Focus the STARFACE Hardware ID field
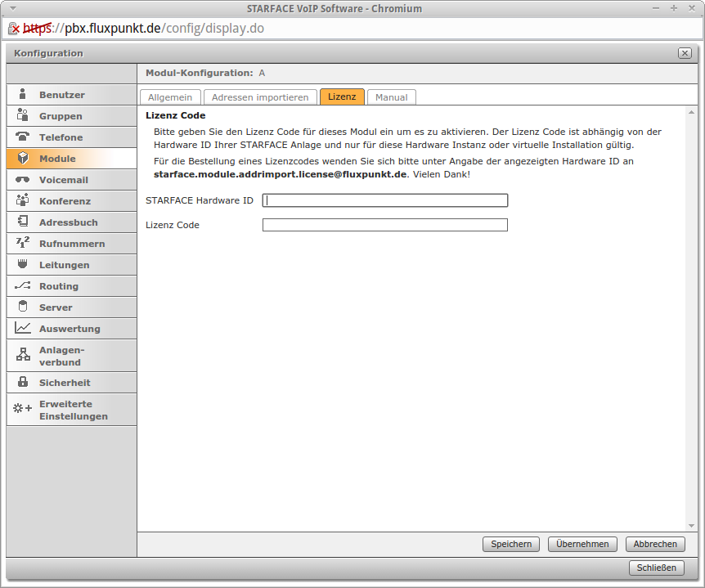The width and height of the screenshot is (705, 588). (x=385, y=200)
